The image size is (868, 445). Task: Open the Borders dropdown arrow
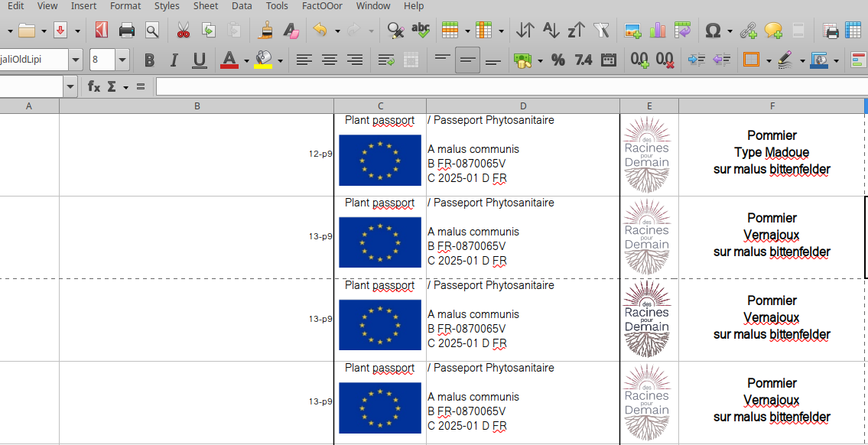pyautogui.click(x=769, y=60)
